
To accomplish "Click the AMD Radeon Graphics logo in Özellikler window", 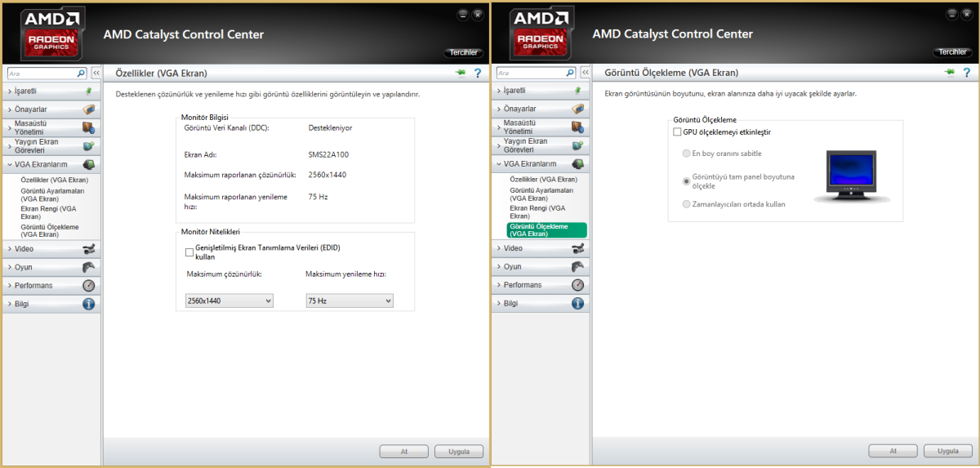I will (x=53, y=34).
